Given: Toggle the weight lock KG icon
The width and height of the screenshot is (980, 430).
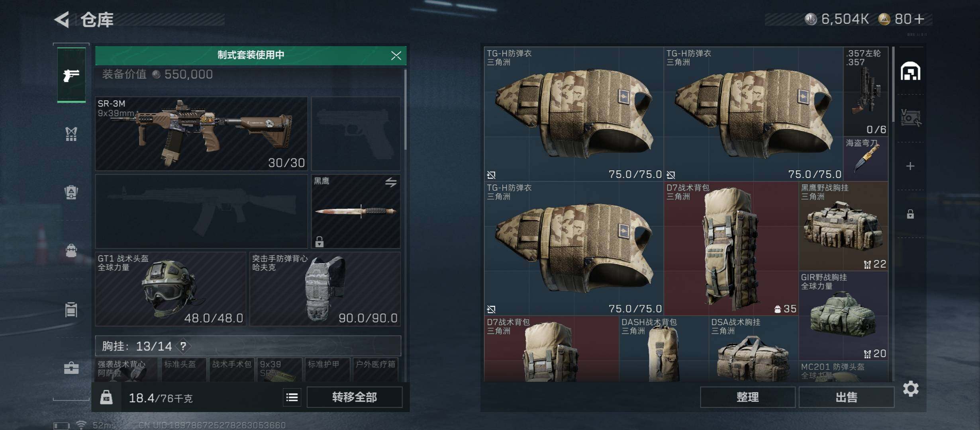Looking at the screenshot, I should tap(106, 397).
